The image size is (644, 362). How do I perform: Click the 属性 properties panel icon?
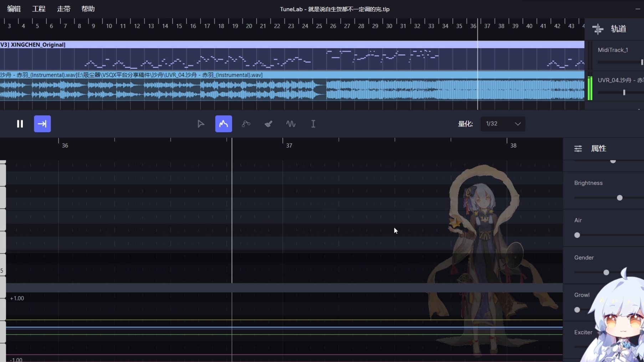[x=578, y=149]
